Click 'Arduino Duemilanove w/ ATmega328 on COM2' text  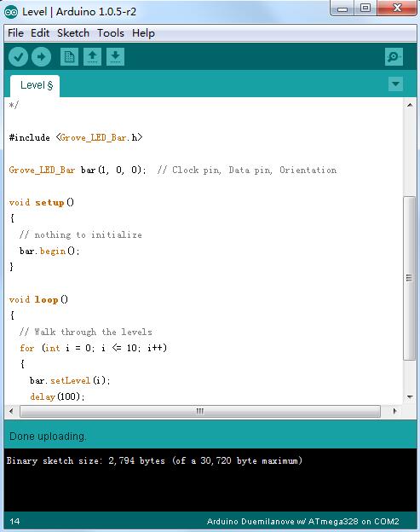(303, 522)
